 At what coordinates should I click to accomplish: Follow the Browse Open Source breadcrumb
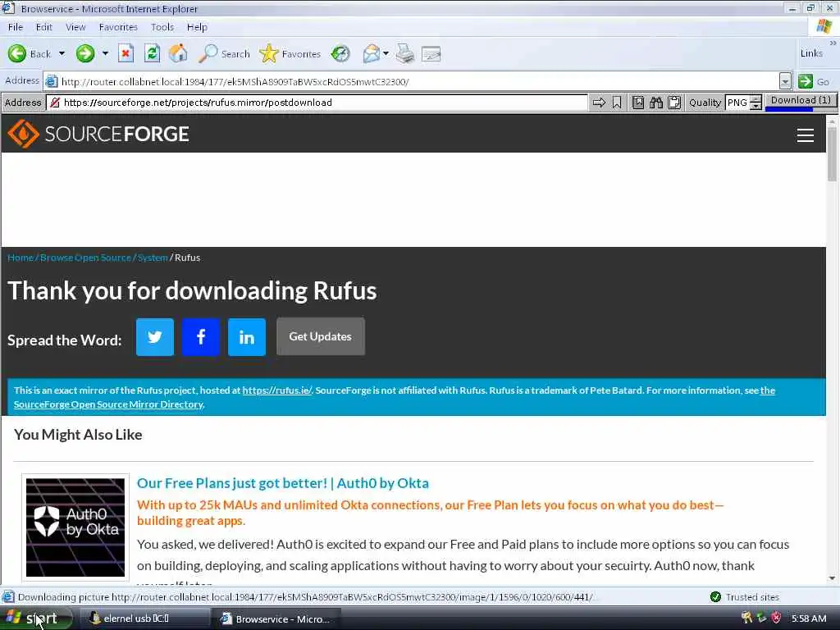pyautogui.click(x=85, y=258)
